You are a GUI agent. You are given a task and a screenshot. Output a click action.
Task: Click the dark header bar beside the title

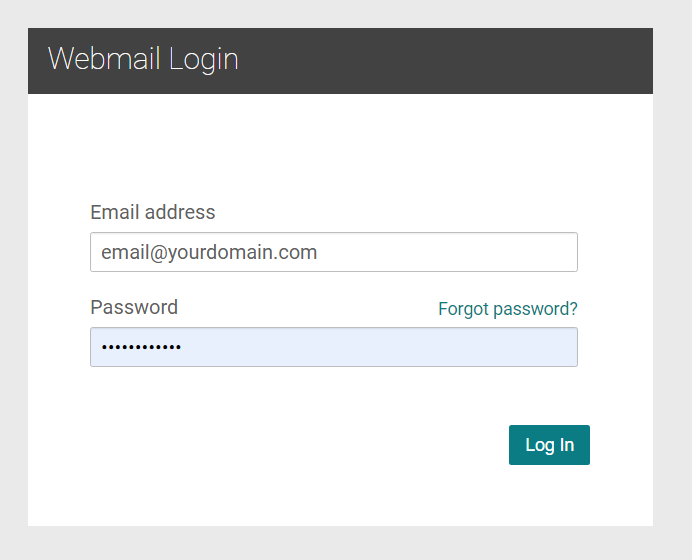(x=441, y=61)
